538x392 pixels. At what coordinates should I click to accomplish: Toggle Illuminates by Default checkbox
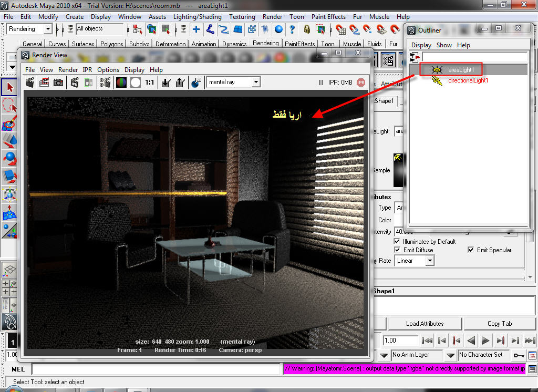pyautogui.click(x=397, y=242)
